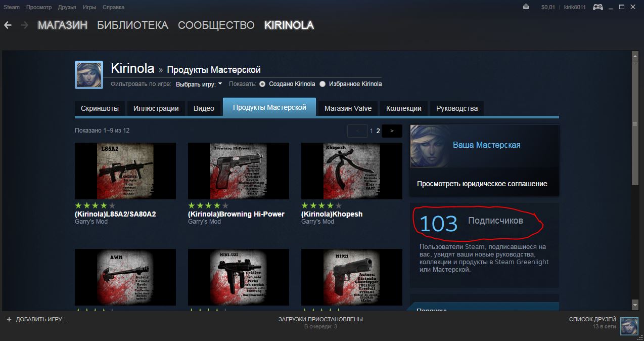Click Garry's Mod under the Khopesh title
This screenshot has width=644, height=341.
tap(318, 222)
